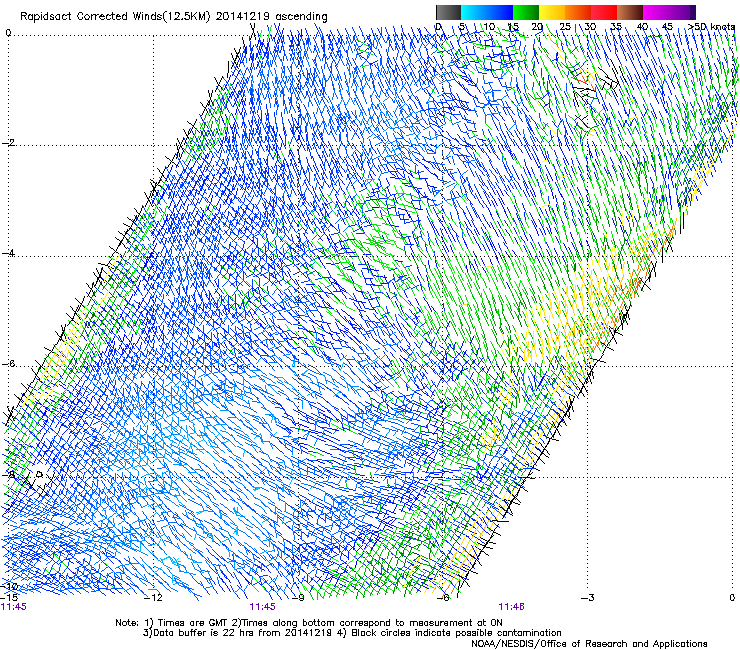Click the title 'Rapidscat Corrected Winds(12.5KM)'
This screenshot has width=740, height=650.
[x=116, y=17]
